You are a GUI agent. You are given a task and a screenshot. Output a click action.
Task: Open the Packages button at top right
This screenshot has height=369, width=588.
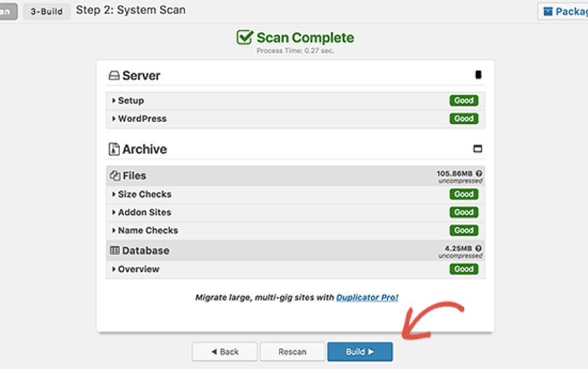pyautogui.click(x=563, y=11)
